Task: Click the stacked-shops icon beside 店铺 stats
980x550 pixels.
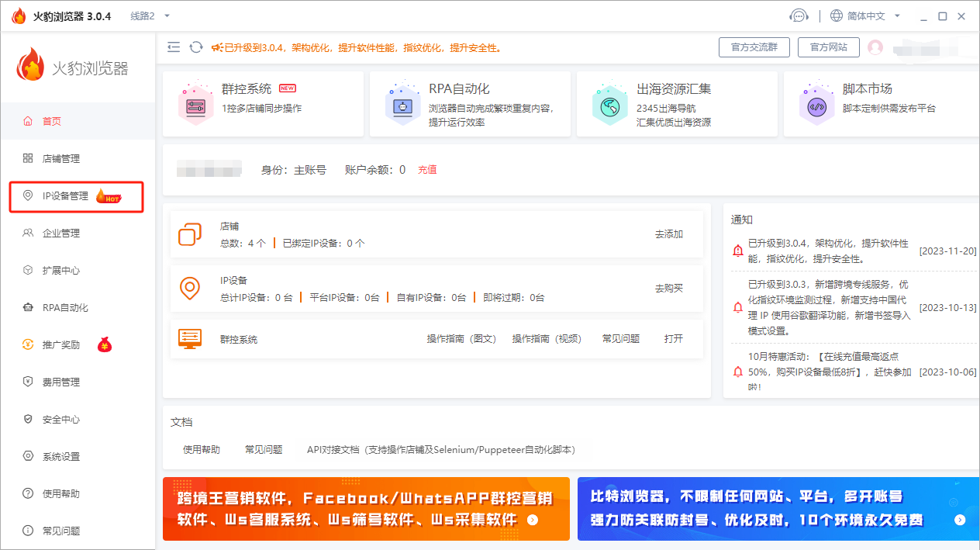Action: 190,233
